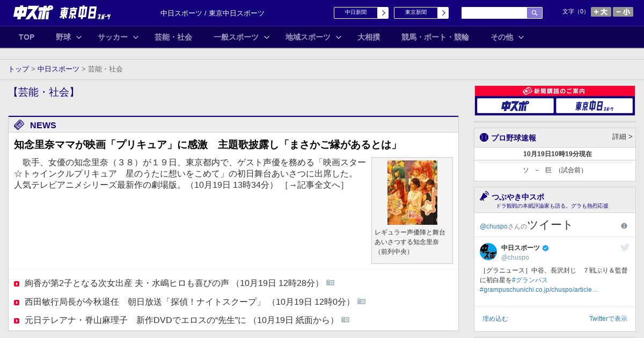Expand the サッカー dropdown chevron
The image size is (644, 338).
point(136,37)
